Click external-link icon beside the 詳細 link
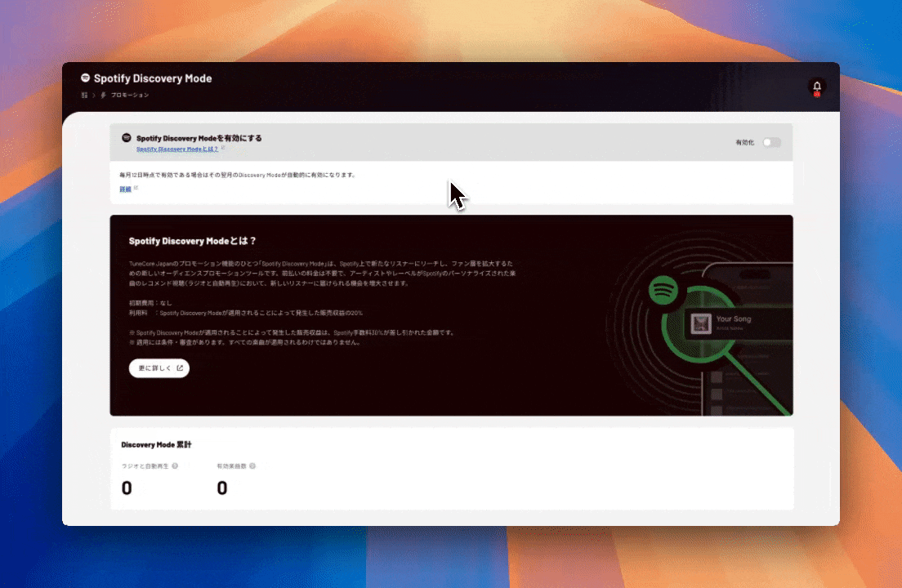The image size is (902, 588). pos(136,188)
